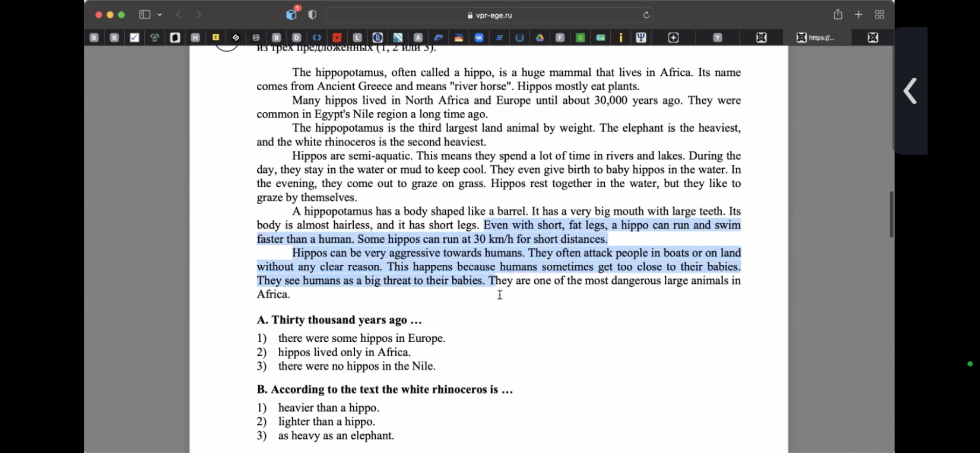Viewport: 980px width, 453px height.
Task: Switch to the blue curly braces tab
Action: click(x=317, y=37)
